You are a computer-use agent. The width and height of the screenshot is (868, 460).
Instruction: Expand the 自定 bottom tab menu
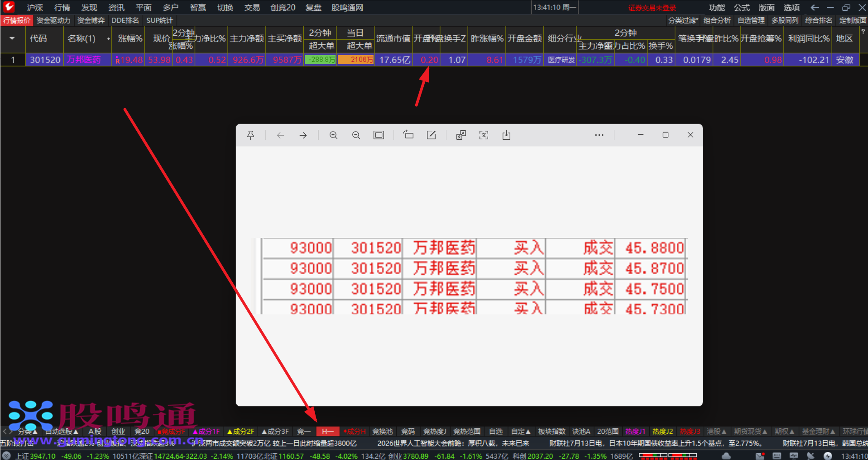coord(521,432)
